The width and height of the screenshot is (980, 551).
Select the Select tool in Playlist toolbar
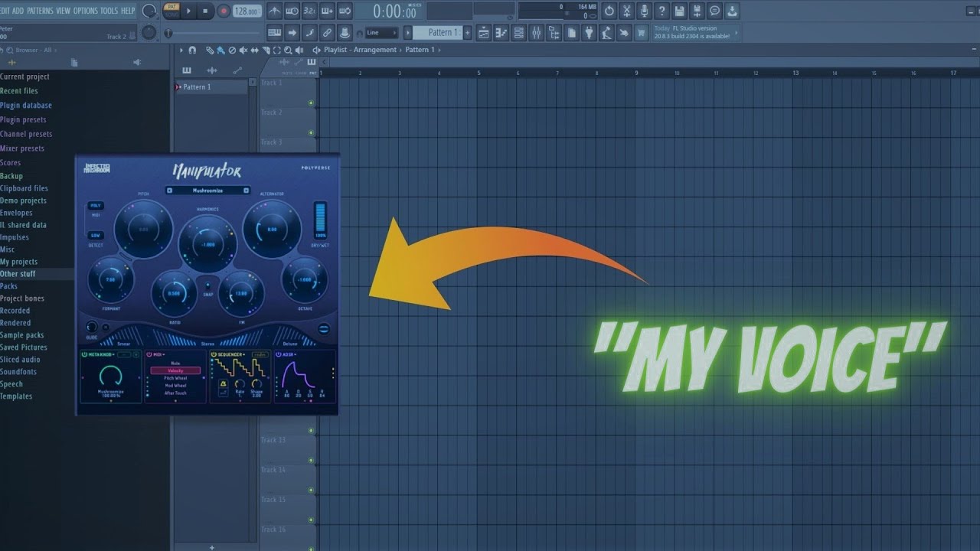tap(276, 50)
